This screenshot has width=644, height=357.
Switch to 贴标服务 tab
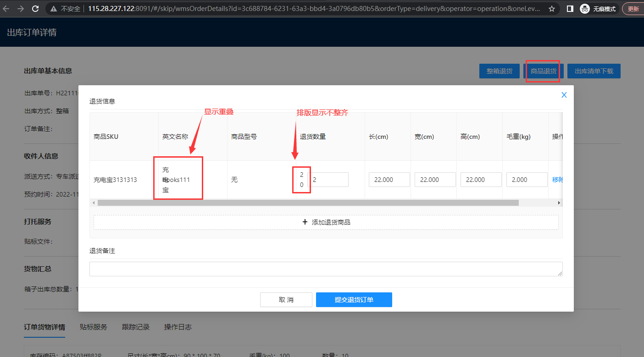point(93,327)
